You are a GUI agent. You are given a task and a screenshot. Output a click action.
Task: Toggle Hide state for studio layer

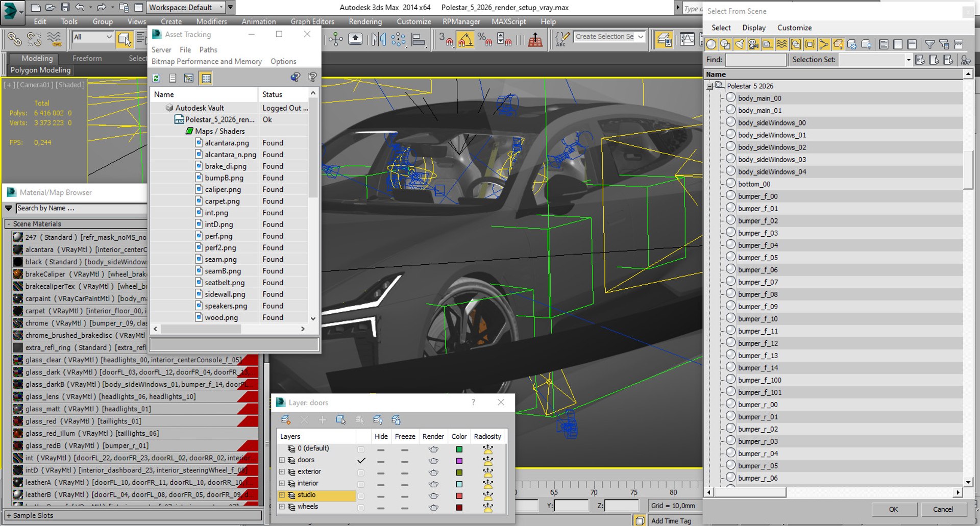(381, 496)
